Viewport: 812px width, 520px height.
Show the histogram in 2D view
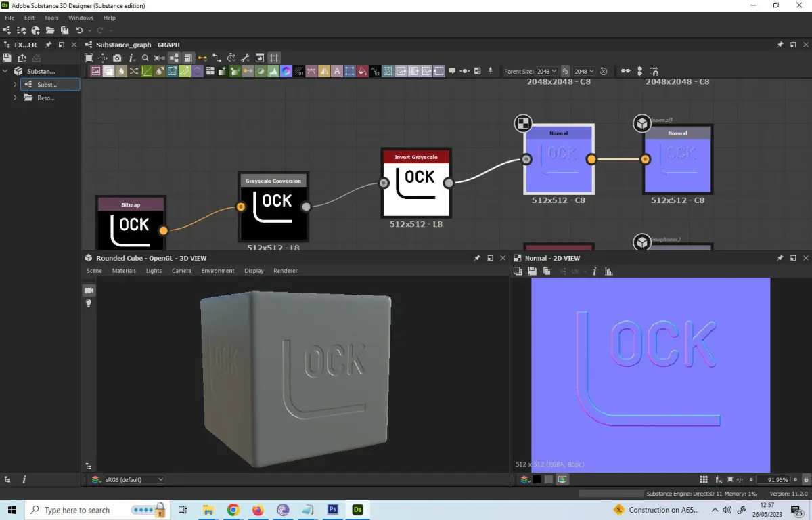[x=608, y=272]
